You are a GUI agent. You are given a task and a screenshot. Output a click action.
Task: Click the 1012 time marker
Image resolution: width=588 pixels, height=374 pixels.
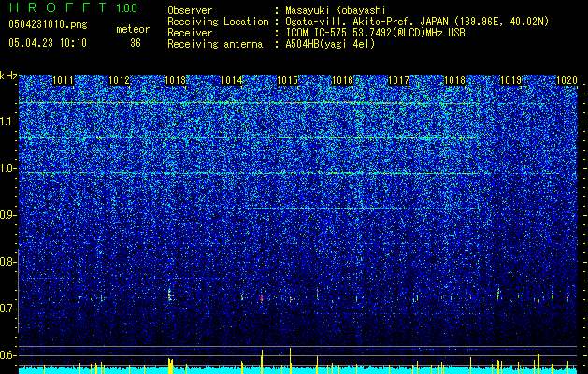tap(120, 80)
